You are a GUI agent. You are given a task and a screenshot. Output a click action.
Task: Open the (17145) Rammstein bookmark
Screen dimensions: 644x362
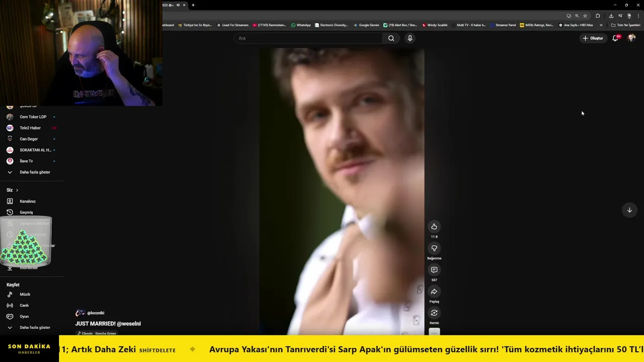(270, 25)
